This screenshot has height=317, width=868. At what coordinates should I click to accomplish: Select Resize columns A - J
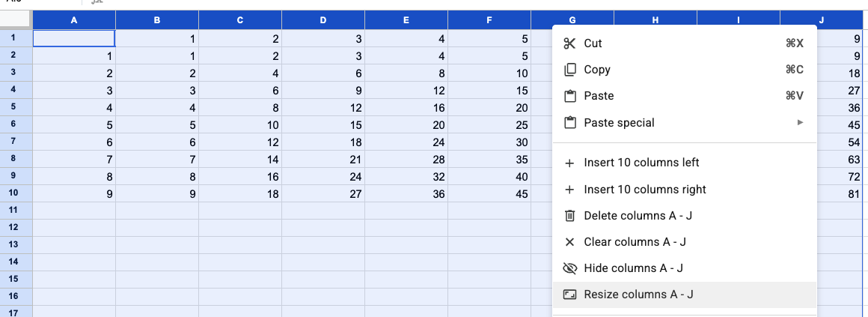(638, 295)
